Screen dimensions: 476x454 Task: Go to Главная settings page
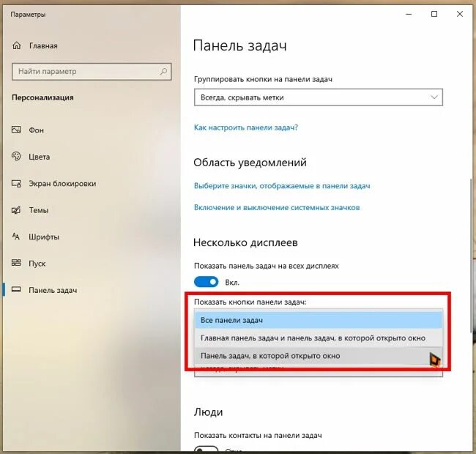(43, 46)
